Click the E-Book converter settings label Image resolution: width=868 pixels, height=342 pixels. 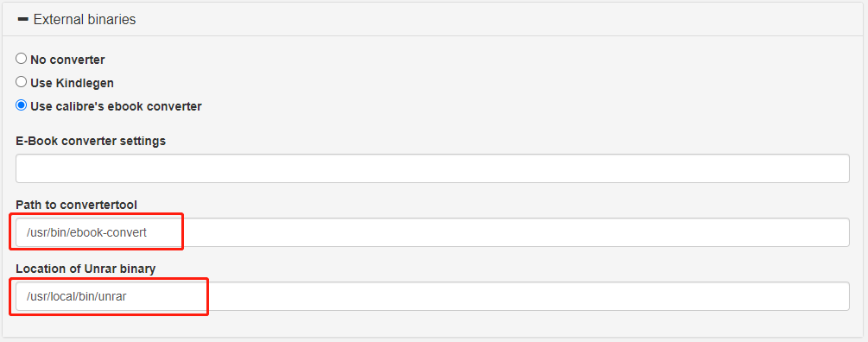point(91,141)
